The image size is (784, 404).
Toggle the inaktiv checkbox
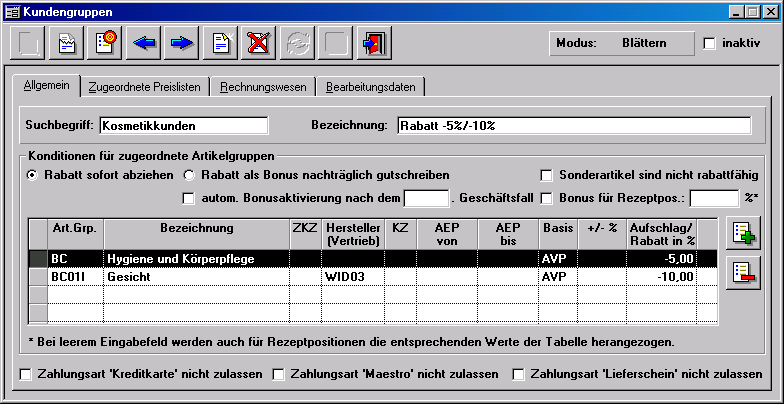click(709, 44)
